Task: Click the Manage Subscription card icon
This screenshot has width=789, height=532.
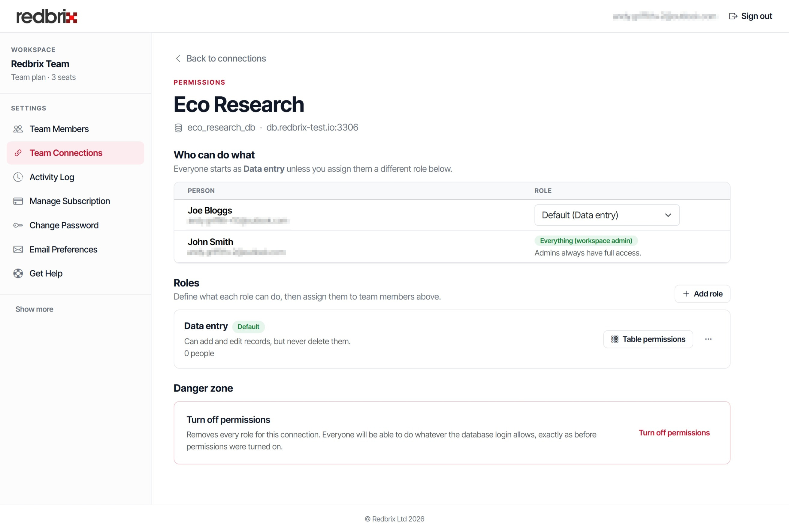Action: click(x=18, y=201)
